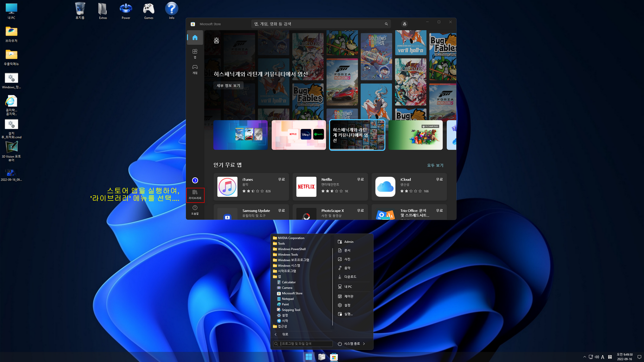Open 문서 (Documents) in start menu
Image resolution: width=644 pixels, height=362 pixels.
tap(344, 250)
